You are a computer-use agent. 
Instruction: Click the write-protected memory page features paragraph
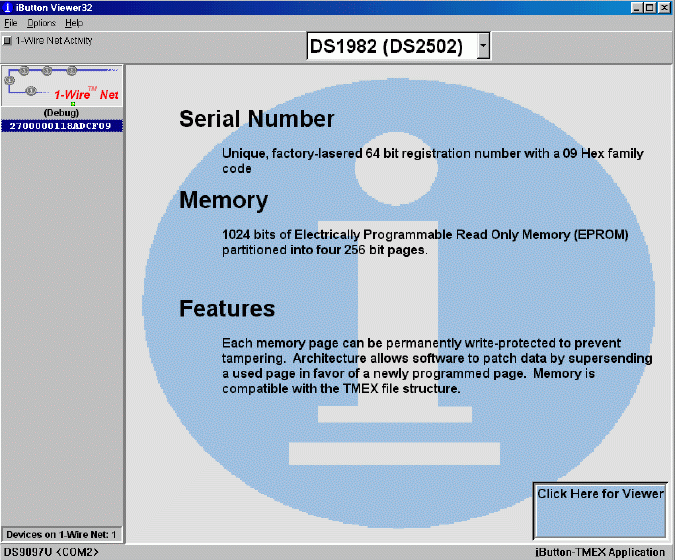click(x=437, y=366)
